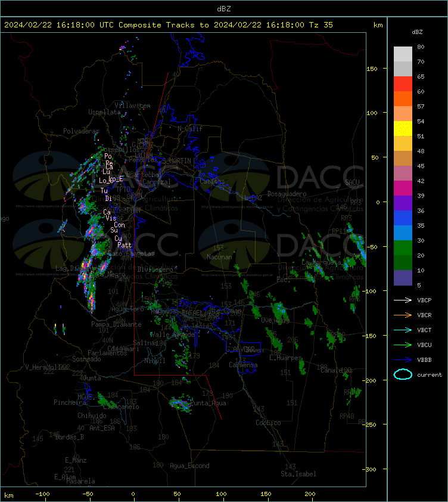Click the 'Desaguadero' map label
Screen dimensions: 448x502
click(287, 194)
